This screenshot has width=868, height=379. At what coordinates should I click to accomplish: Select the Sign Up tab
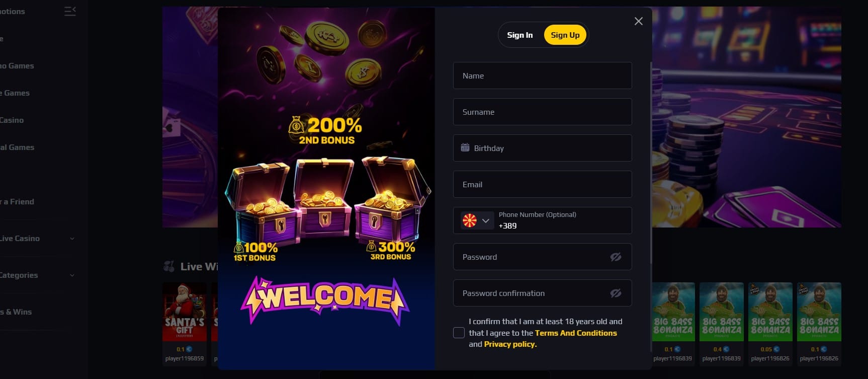point(565,35)
